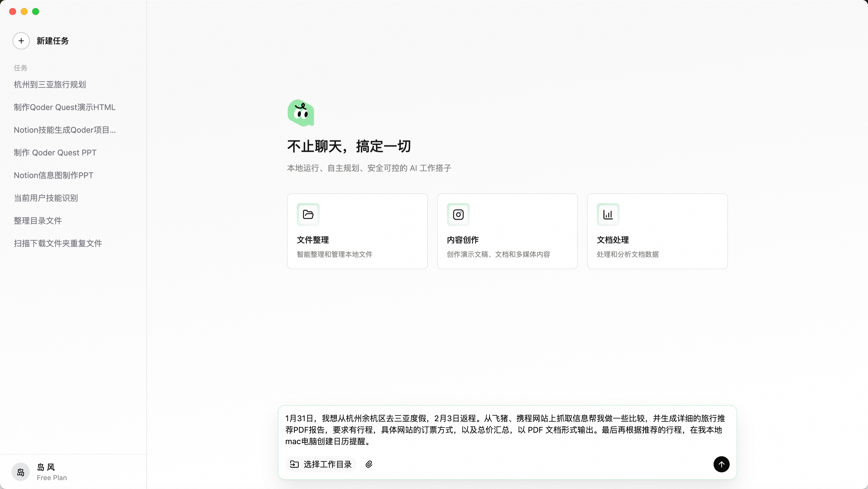The width and height of the screenshot is (868, 489).
Task: Click the plus icon for new task
Action: click(x=21, y=41)
